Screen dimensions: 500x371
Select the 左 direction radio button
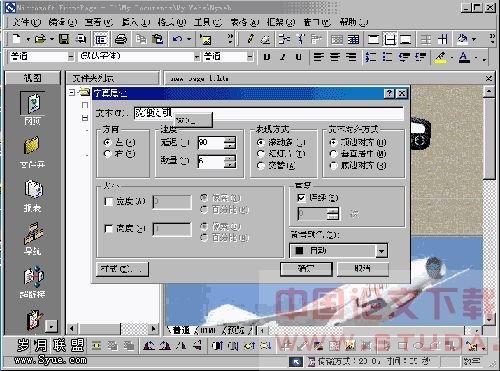click(107, 142)
